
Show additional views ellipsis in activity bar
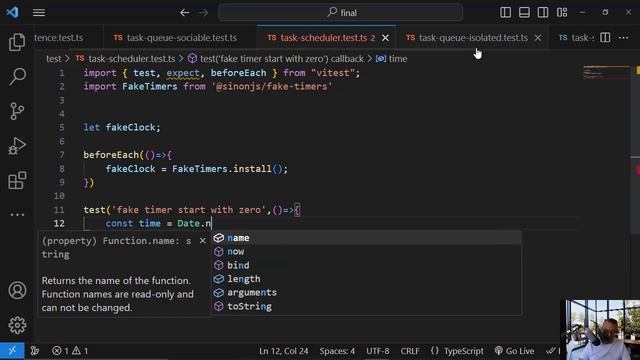[x=17, y=214]
